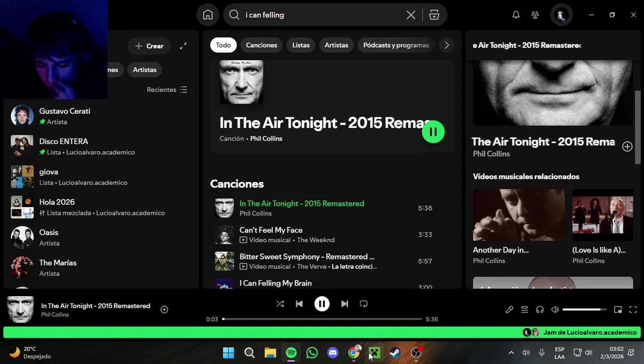Open notifications bell icon

point(516,15)
